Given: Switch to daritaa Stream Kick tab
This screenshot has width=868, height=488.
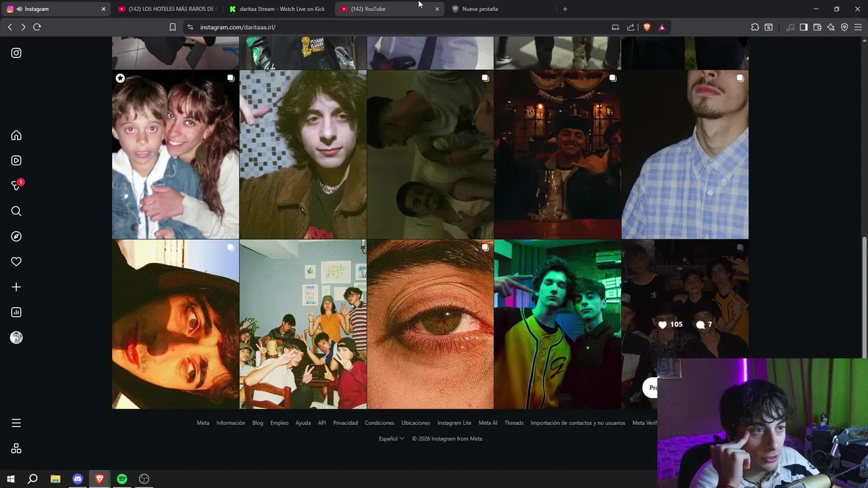Looking at the screenshot, I should tap(277, 9).
